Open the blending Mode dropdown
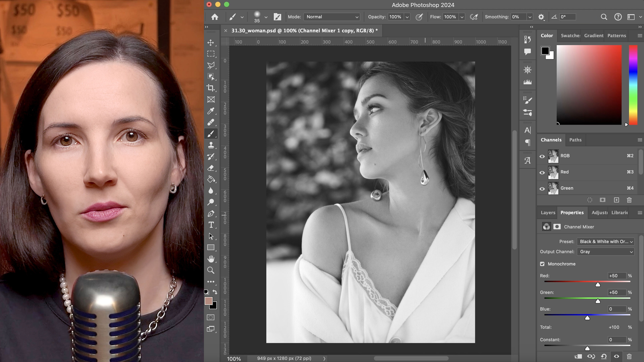This screenshot has width=644, height=362. [x=332, y=17]
